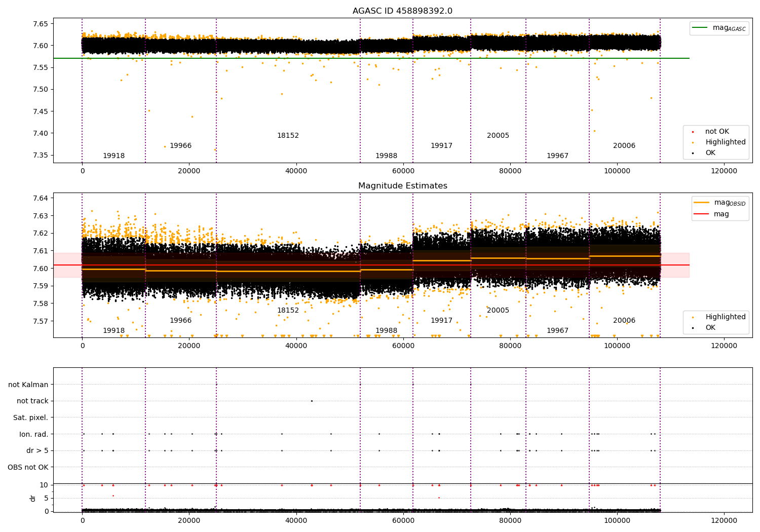Click the 'Magnitude Estimates' plot title
The width and height of the screenshot is (760, 532).
point(402,186)
